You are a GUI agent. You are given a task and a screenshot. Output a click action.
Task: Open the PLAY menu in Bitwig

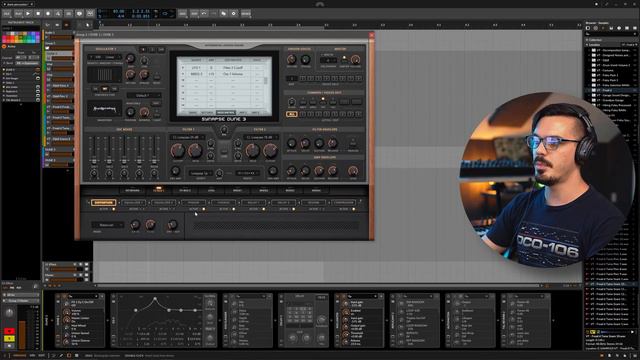[x=18, y=13]
